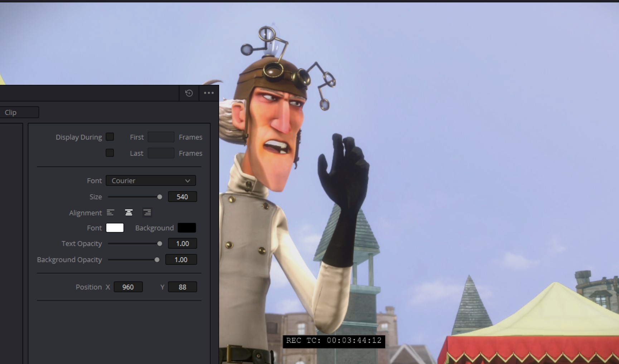Click the Position Y field 88

point(182,287)
